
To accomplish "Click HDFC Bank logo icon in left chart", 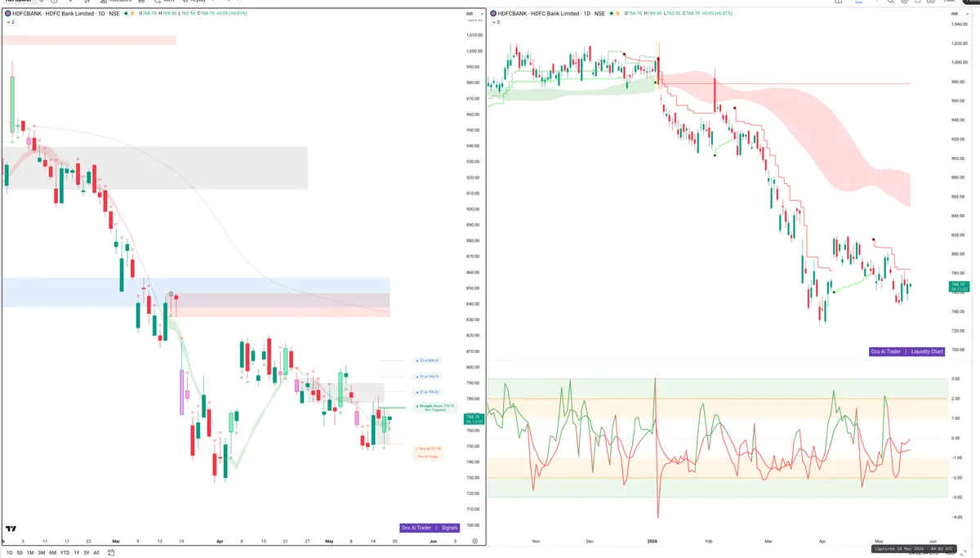I will point(7,14).
